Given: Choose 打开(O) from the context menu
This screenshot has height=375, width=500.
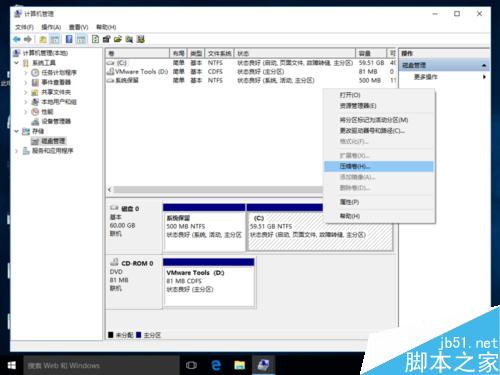Looking at the screenshot, I should point(379,95).
